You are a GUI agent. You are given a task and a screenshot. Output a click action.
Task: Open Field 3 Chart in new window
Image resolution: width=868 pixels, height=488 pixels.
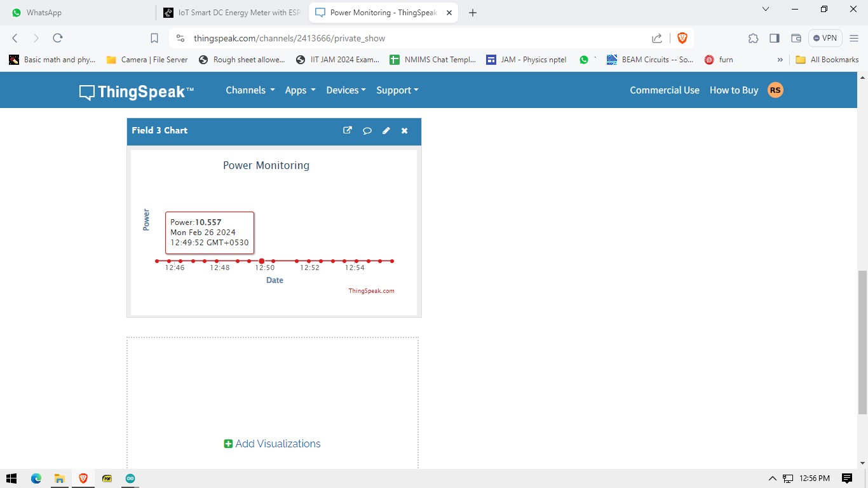pos(347,130)
